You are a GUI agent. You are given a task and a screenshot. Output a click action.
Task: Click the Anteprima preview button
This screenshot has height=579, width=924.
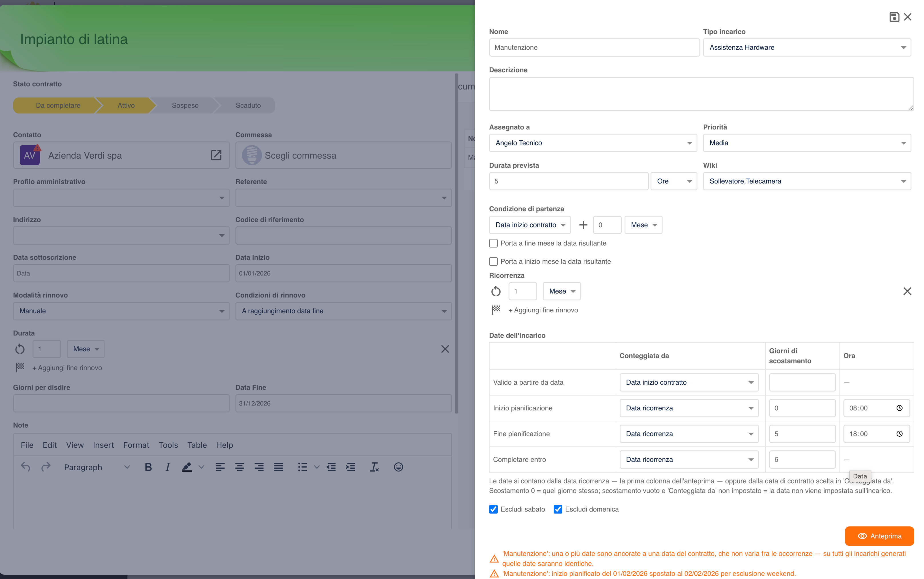[879, 536]
